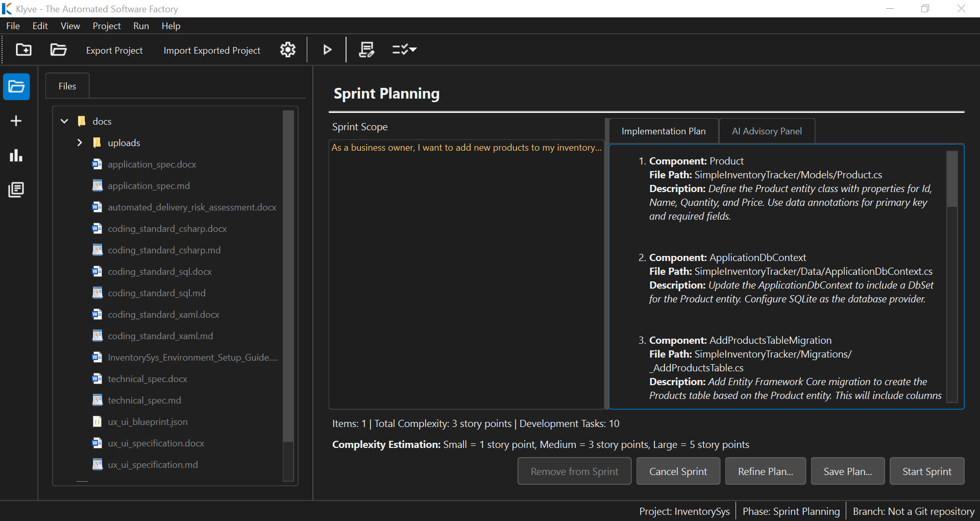The width and height of the screenshot is (980, 521).
Task: Click the Refine Plan button
Action: [x=765, y=471]
